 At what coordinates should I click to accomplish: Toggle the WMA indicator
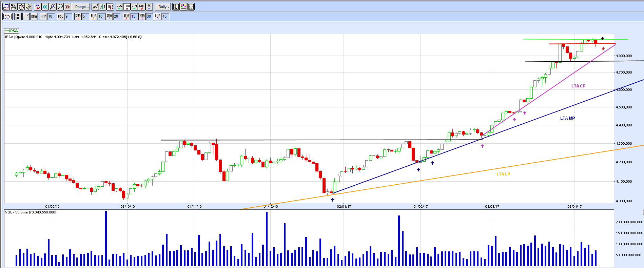tap(43, 17)
